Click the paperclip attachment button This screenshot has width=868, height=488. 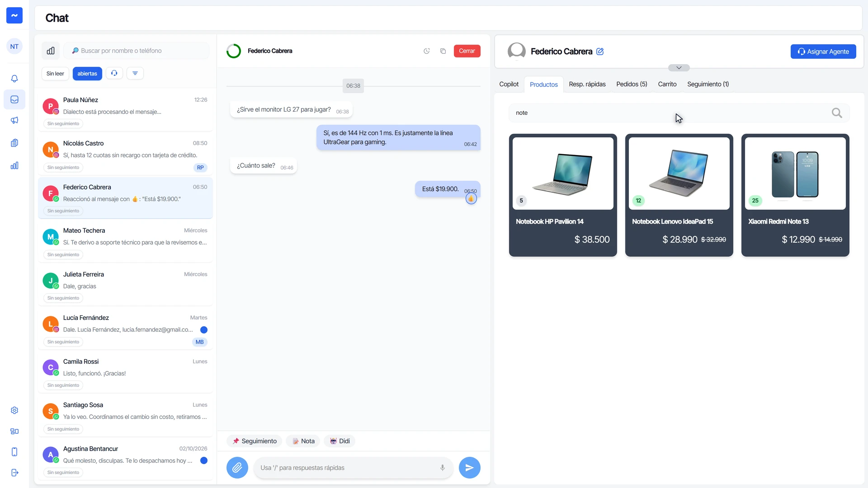point(237,468)
